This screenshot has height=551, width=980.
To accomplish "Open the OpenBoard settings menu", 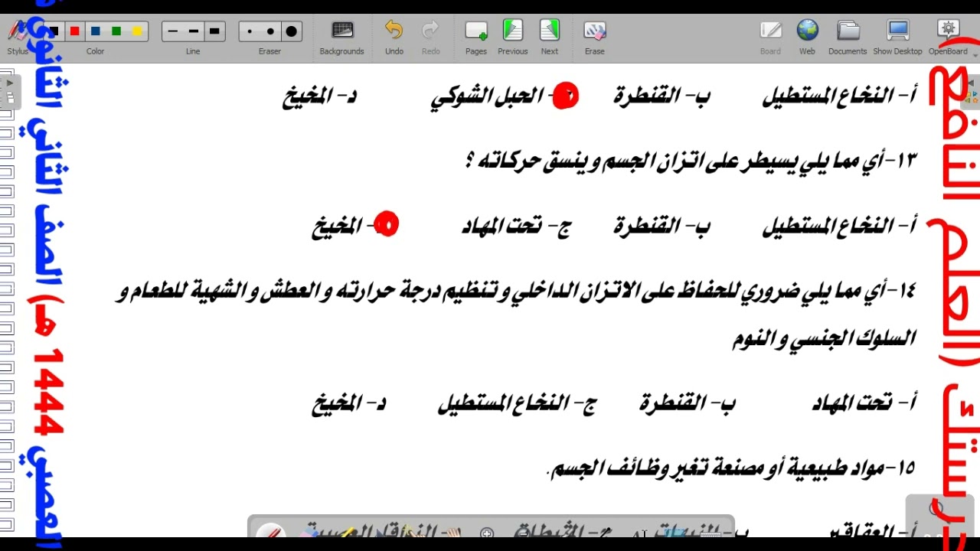I will (x=948, y=37).
